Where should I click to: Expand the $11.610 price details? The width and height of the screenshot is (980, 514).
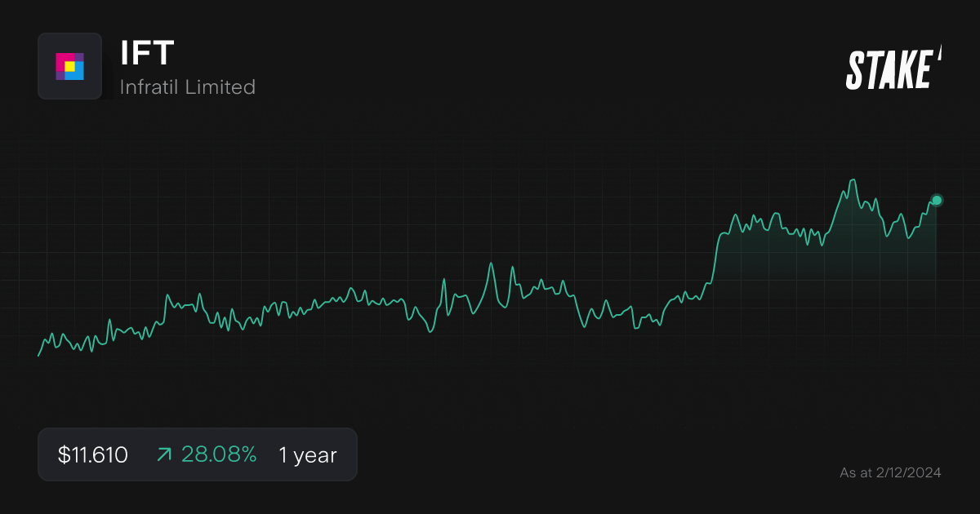pos(91,454)
